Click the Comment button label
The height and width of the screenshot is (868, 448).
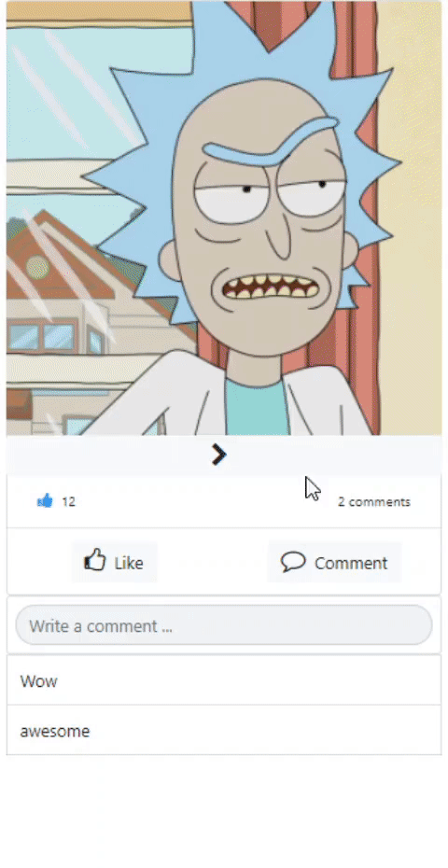(x=351, y=563)
